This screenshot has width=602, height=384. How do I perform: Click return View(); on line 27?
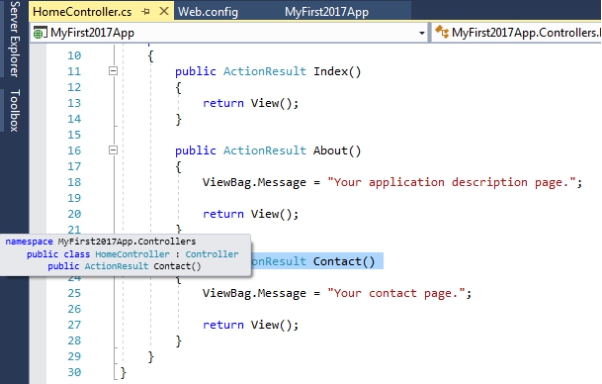click(250, 325)
